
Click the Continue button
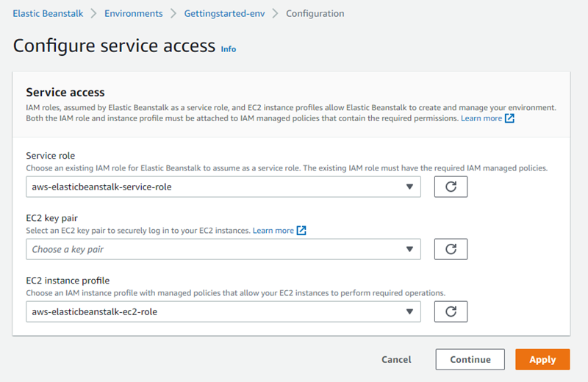coord(470,359)
